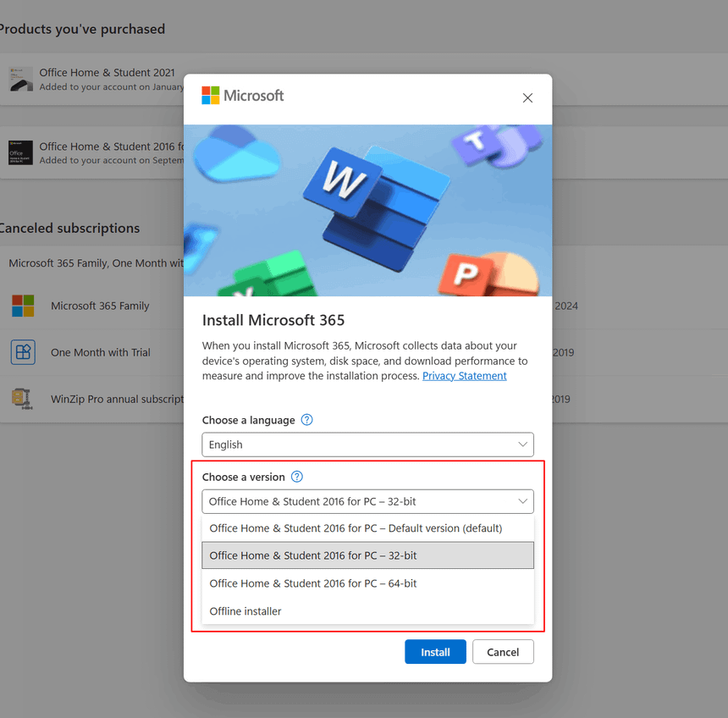Screen dimensions: 728x718
Task: Collapse the version dropdown via its chevron
Action: click(522, 501)
